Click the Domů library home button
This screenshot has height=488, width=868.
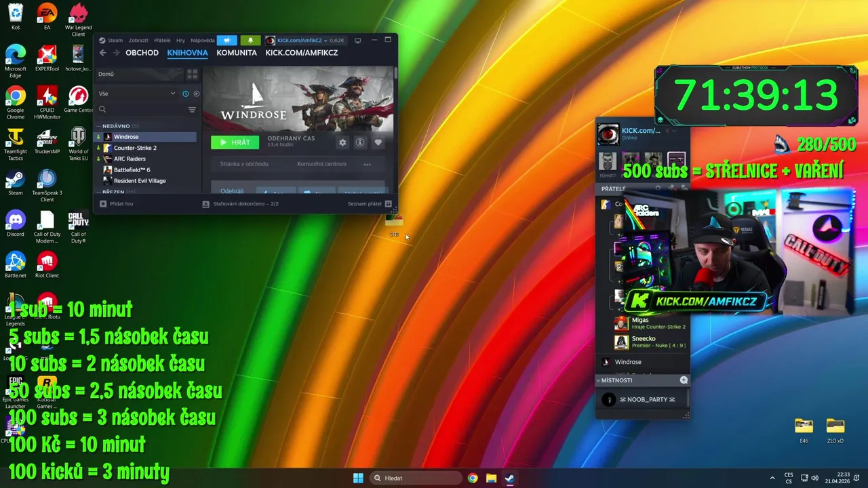tap(138, 74)
